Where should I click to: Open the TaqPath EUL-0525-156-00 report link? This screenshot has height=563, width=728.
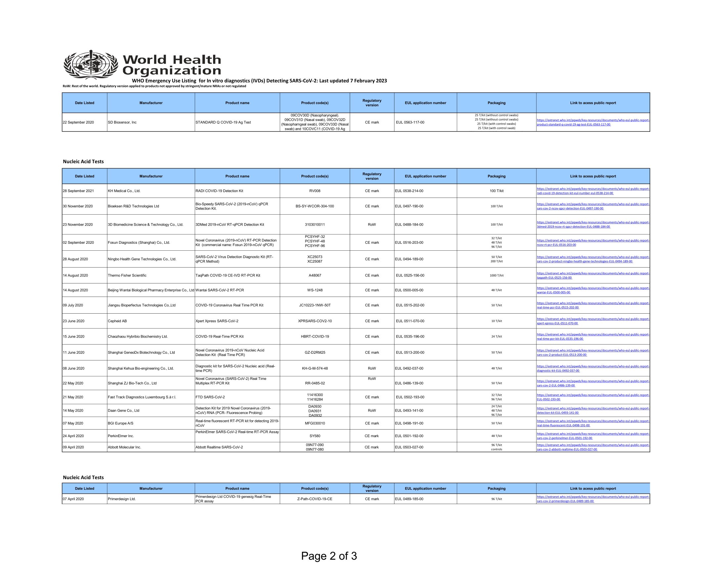point(593,276)
